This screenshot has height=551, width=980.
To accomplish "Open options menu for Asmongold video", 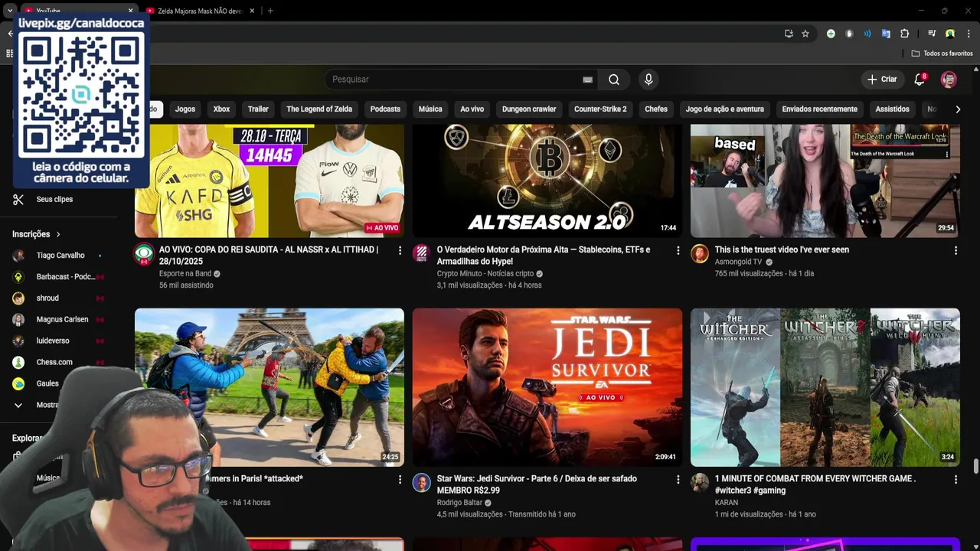I will coord(955,250).
